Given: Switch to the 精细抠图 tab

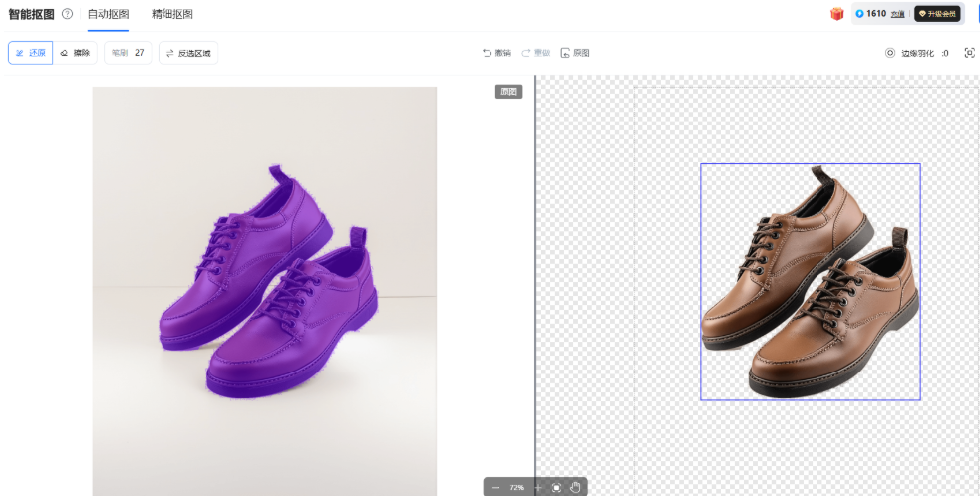Looking at the screenshot, I should 172,14.
